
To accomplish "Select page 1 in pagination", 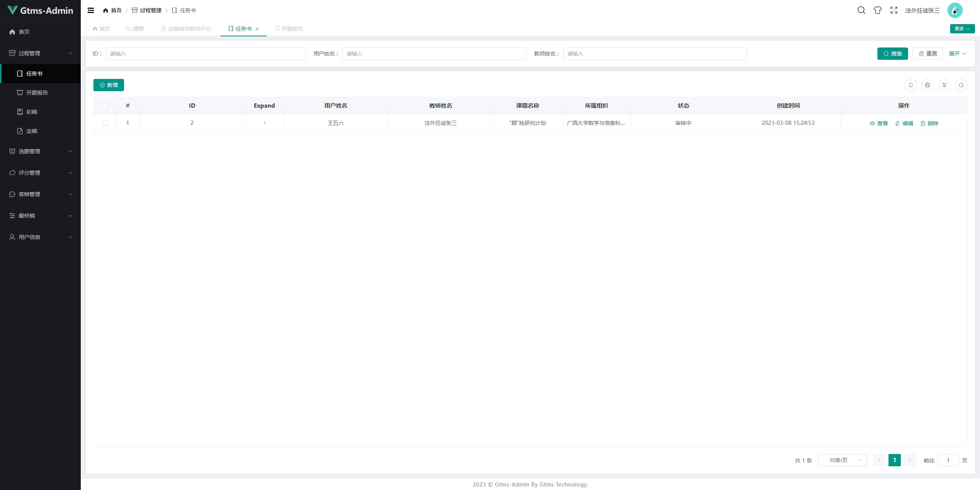I will click(895, 460).
